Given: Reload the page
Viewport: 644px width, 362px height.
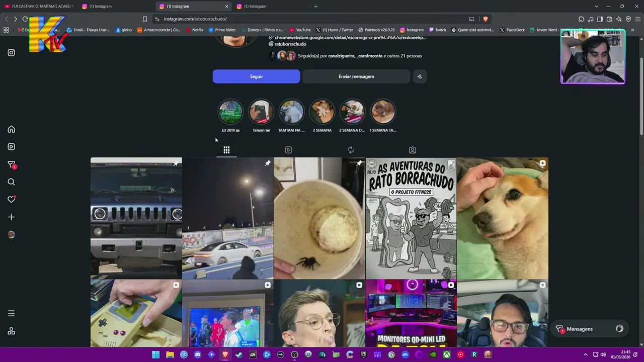Looking at the screenshot, I should tap(25, 19).
